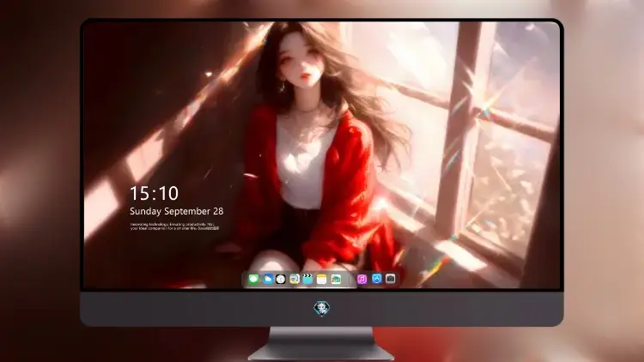The height and width of the screenshot is (362, 644).
Task: Open the Camera app in the dock
Action: (391, 279)
